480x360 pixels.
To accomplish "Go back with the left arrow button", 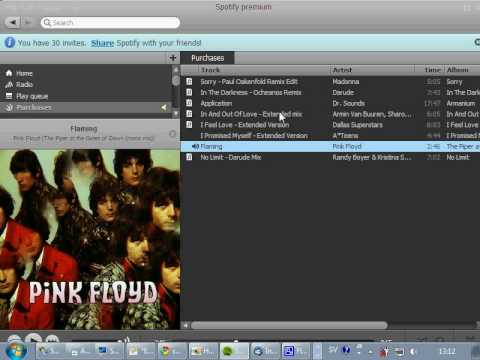I will click(13, 22).
